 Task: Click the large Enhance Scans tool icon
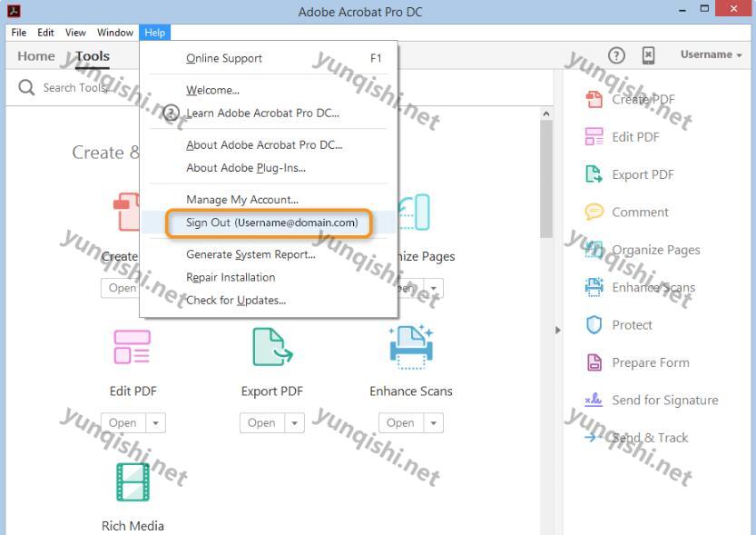click(x=411, y=347)
